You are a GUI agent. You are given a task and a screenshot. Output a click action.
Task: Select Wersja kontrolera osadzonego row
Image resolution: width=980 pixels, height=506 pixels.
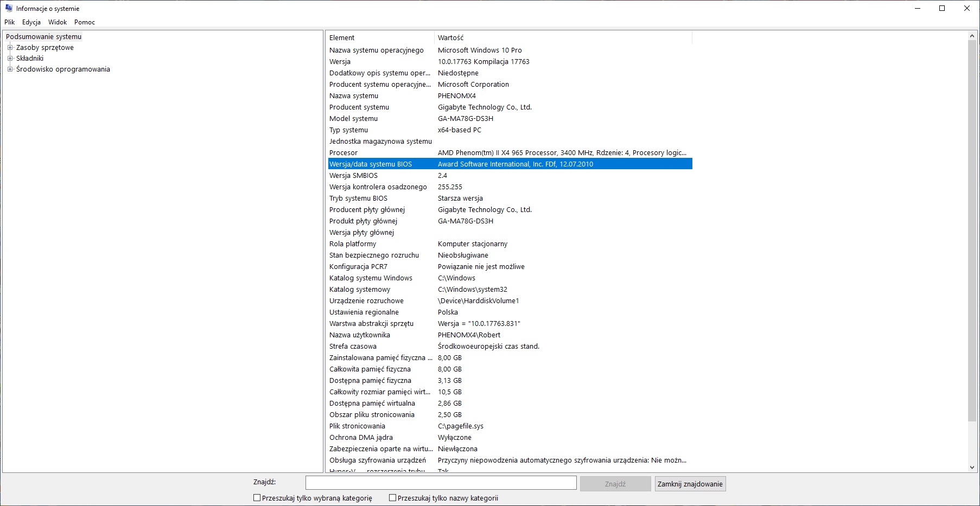click(510, 187)
